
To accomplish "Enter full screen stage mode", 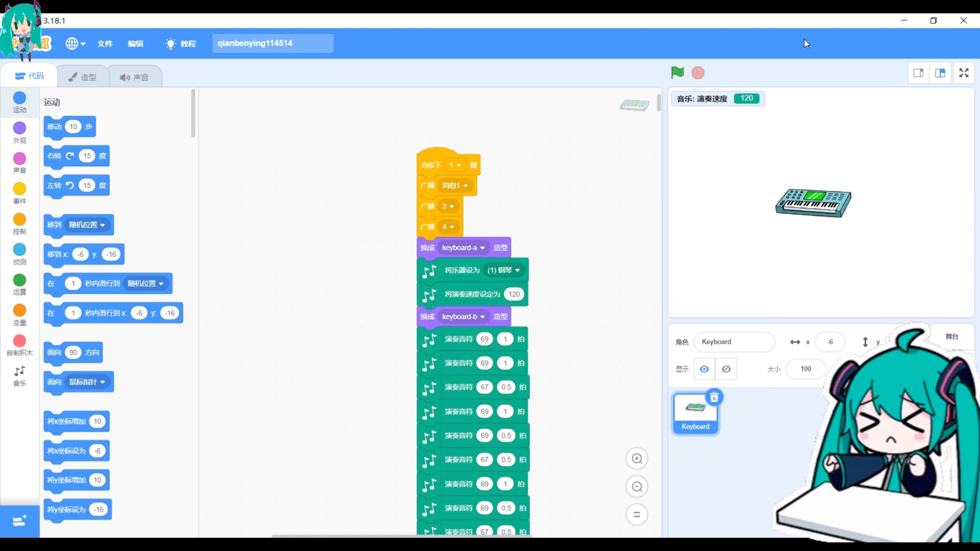I will tap(964, 73).
